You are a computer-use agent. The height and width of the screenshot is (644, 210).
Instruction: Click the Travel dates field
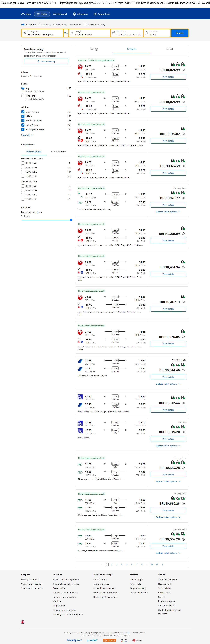pos(127,33)
